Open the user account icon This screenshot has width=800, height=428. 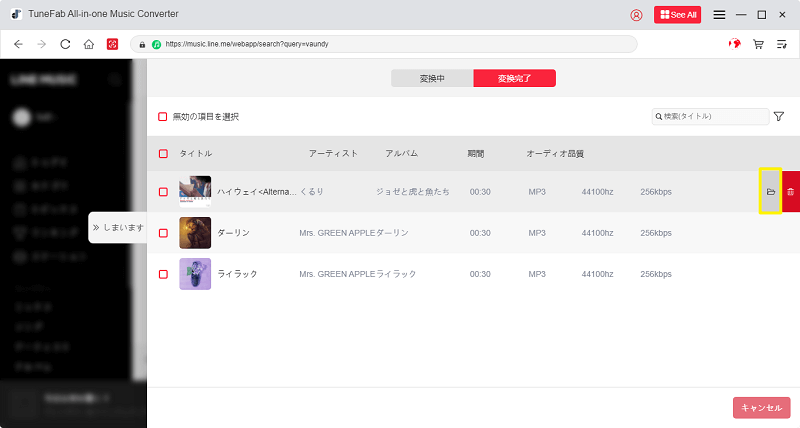point(636,15)
